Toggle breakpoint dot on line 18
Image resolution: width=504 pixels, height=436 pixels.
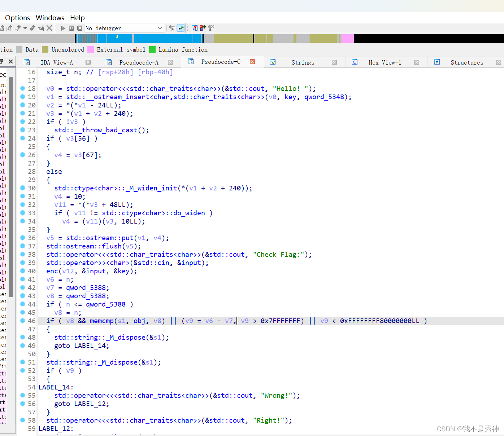(x=22, y=88)
